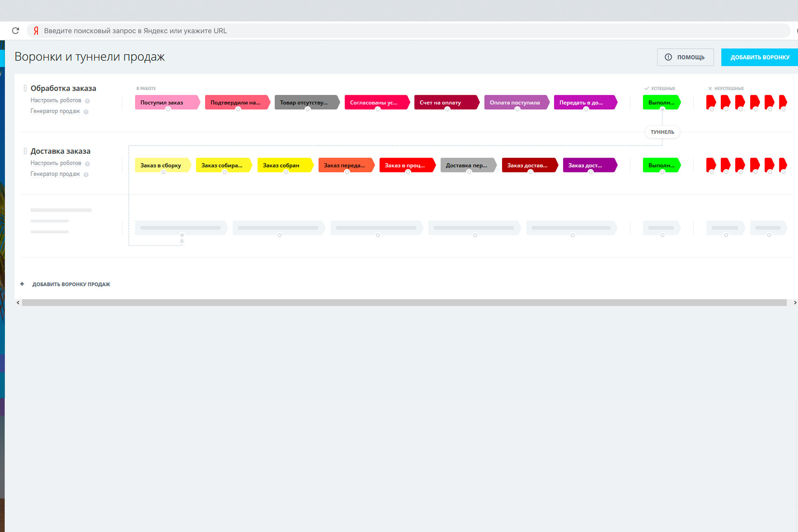This screenshot has width=798, height=532.
Task: Click the last red unsuccessful stage in Доставка заказа
Action: coord(783,165)
